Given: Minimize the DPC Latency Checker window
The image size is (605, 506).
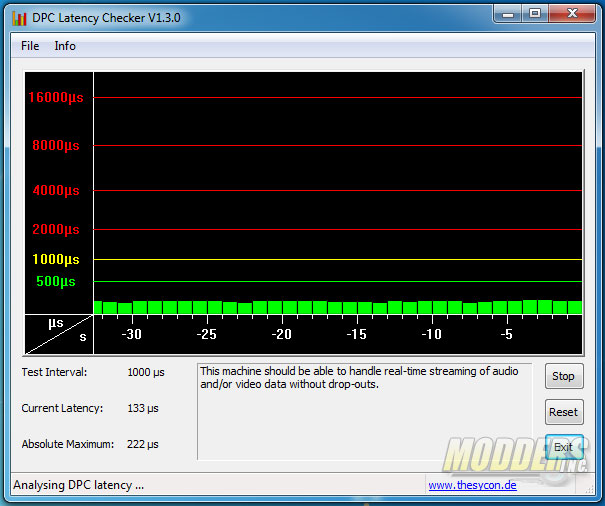Looking at the screenshot, I should (508, 14).
